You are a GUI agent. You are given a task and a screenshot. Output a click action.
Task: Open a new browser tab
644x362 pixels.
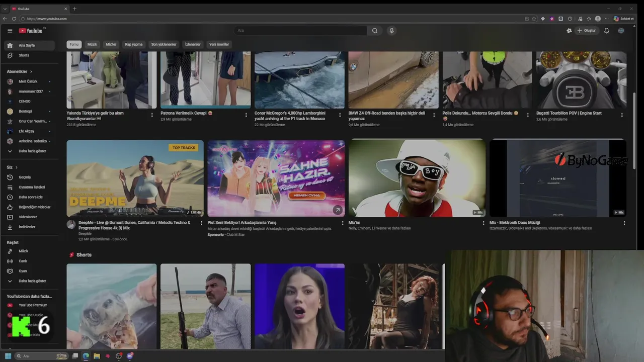(74, 9)
